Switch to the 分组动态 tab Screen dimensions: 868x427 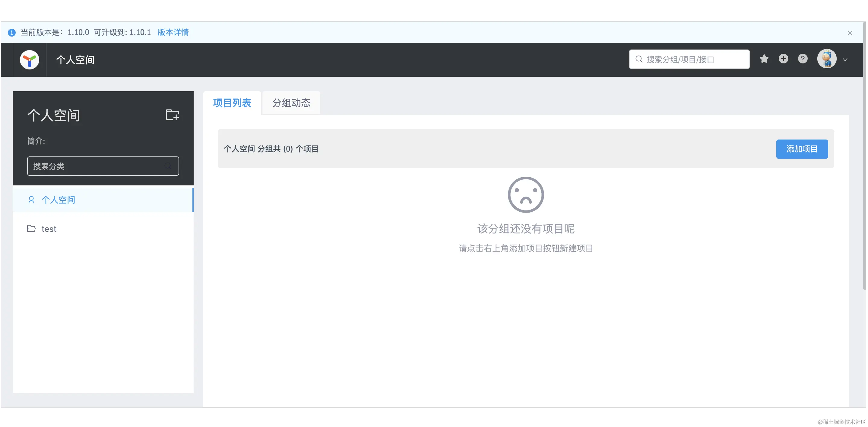291,103
